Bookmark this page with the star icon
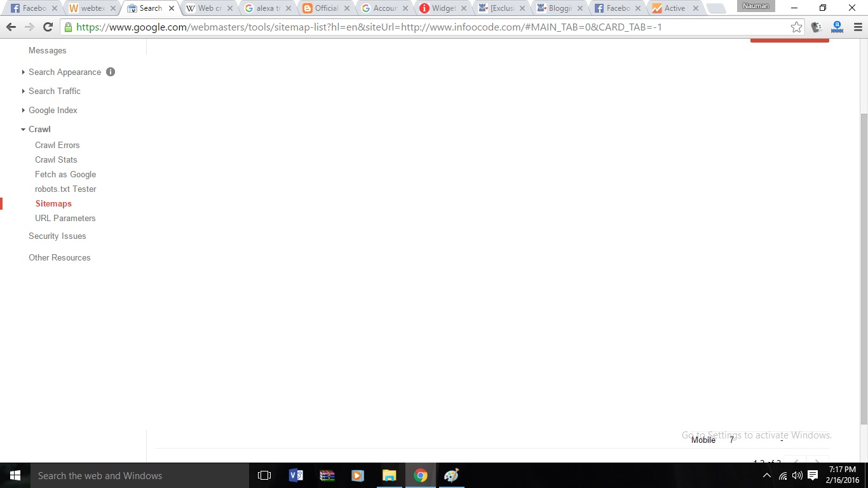This screenshot has width=868, height=488. (x=796, y=27)
